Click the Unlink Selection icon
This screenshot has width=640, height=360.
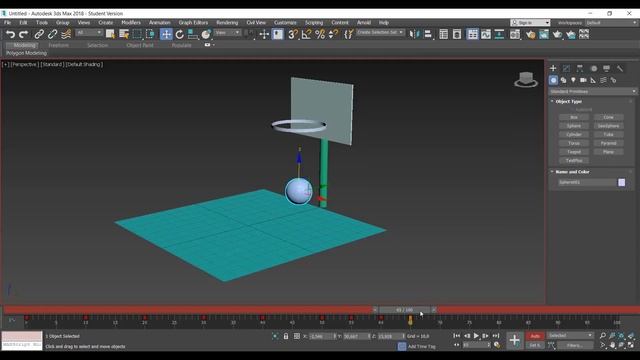52,34
